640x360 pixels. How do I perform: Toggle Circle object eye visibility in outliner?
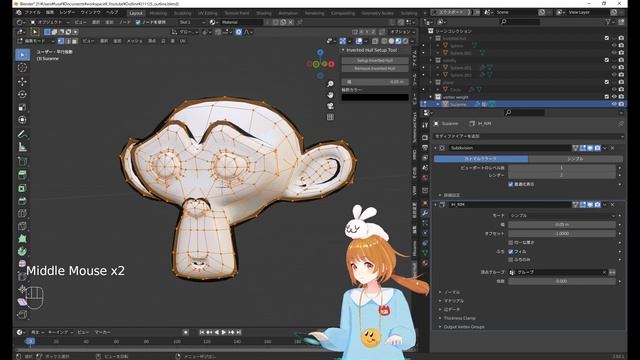pyautogui.click(x=614, y=89)
